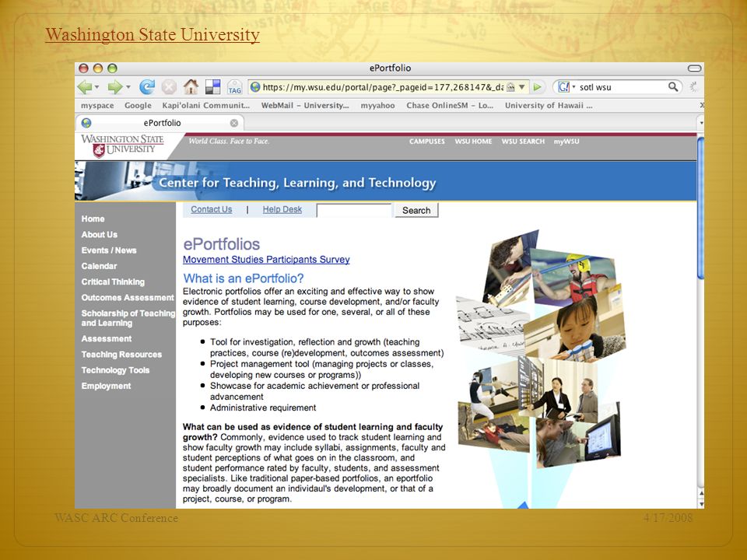Open Critical Thinking in sidebar
Screen dimensions: 747x560
113,282
